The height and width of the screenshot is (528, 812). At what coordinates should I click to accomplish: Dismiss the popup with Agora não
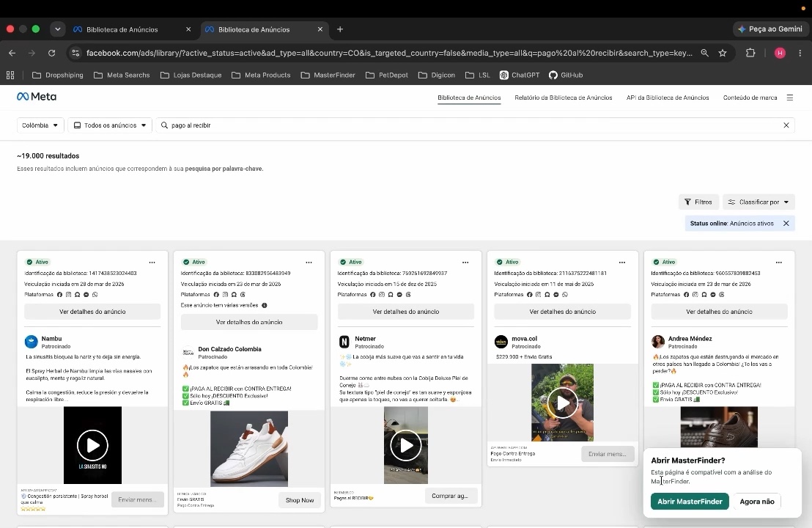(x=757, y=501)
